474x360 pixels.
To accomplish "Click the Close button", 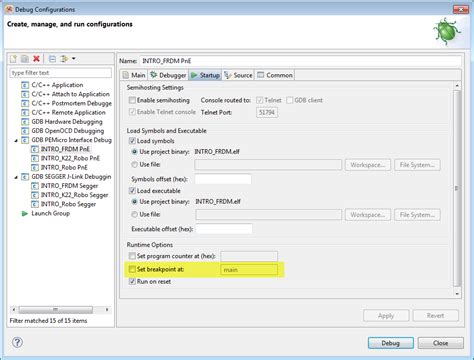I will point(441,343).
